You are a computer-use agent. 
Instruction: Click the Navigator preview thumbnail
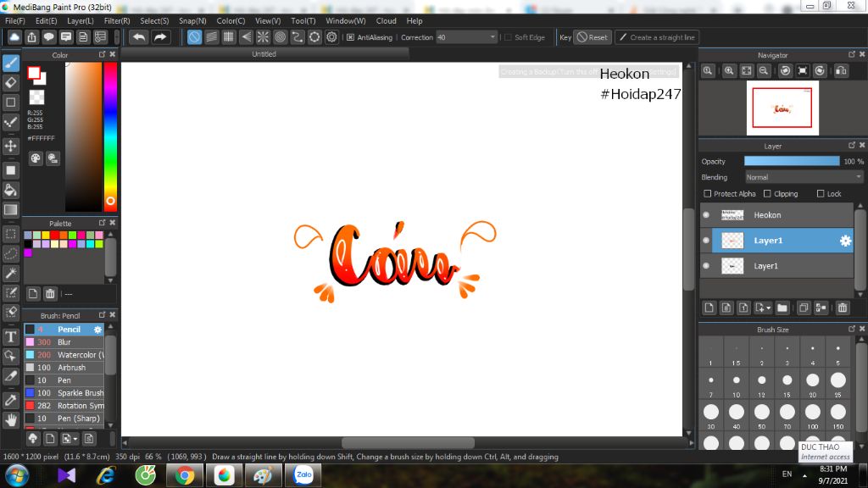coord(782,108)
